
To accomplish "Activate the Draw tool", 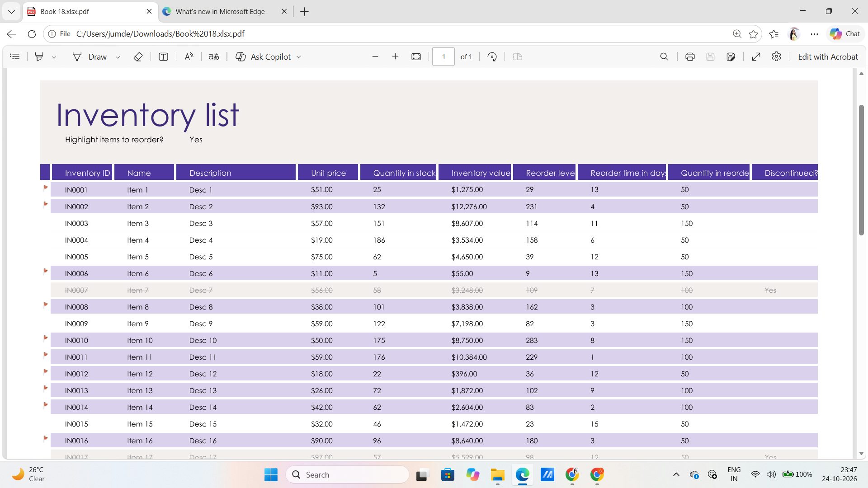I will [x=90, y=56].
